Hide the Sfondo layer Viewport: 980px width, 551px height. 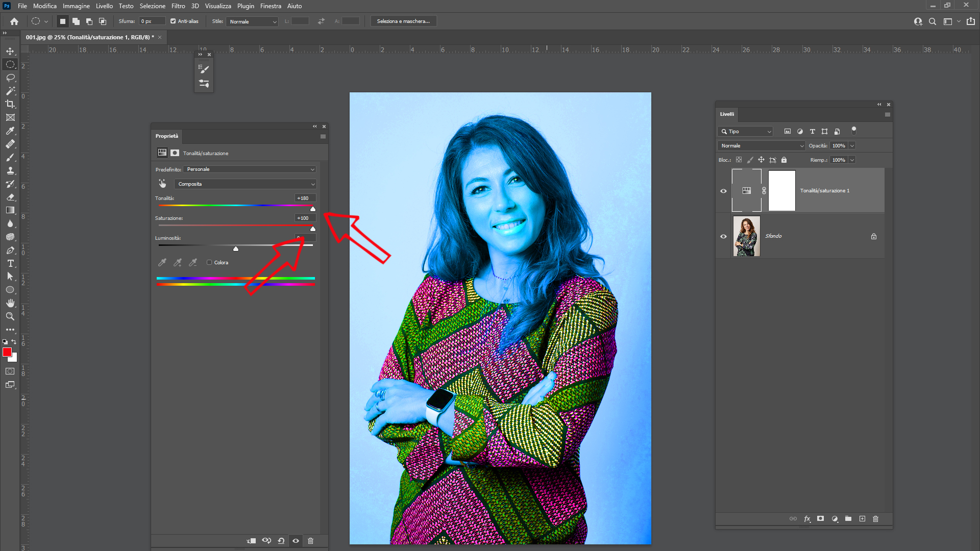723,236
